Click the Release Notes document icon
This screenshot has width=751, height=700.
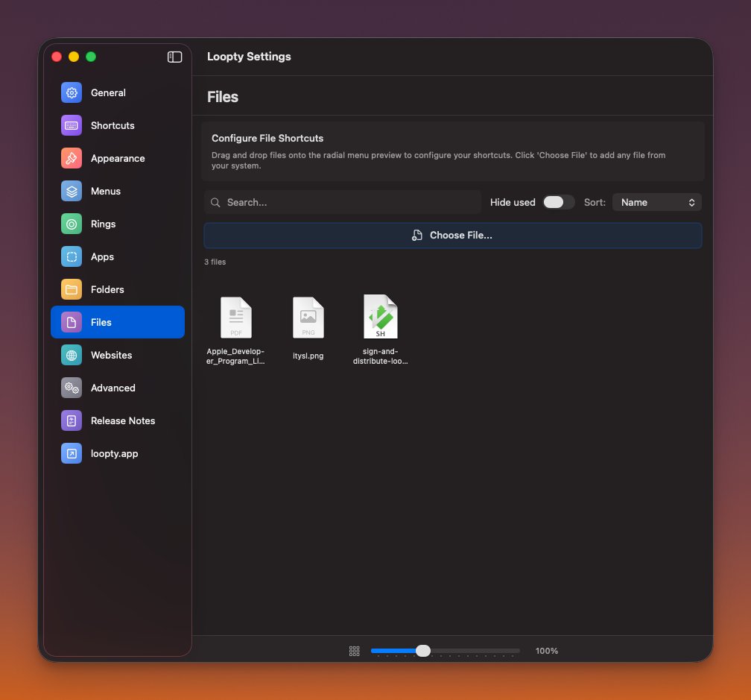click(x=72, y=420)
